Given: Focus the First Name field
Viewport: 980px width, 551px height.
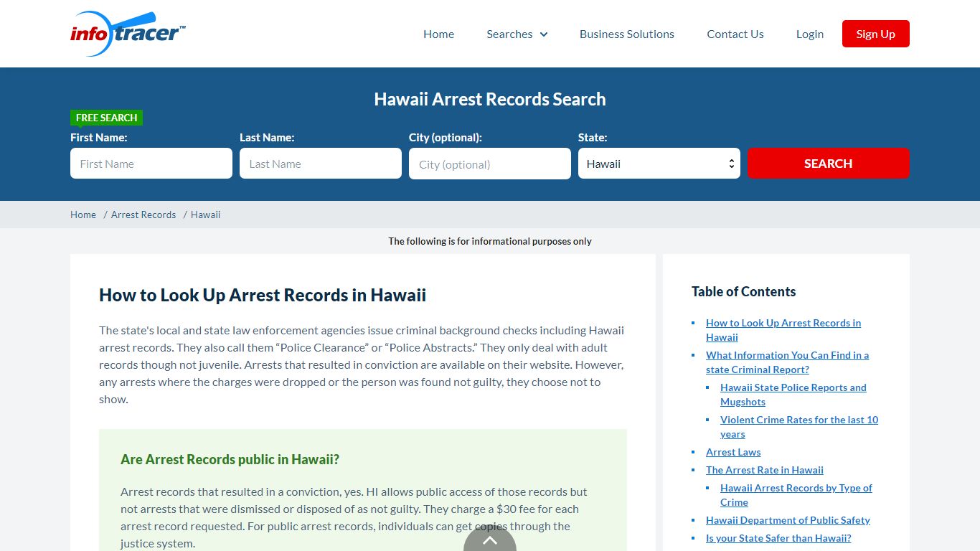Looking at the screenshot, I should click(x=151, y=164).
